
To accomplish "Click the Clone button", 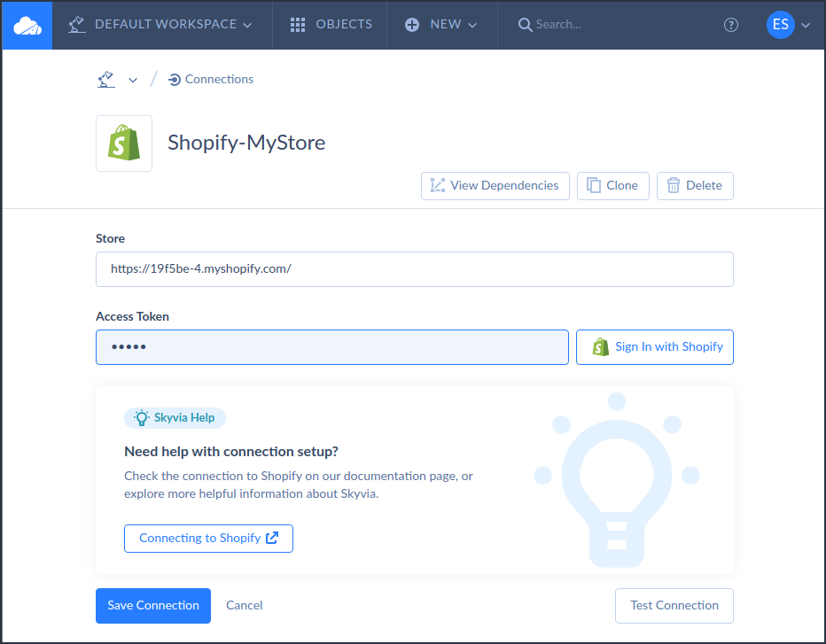I will [613, 186].
